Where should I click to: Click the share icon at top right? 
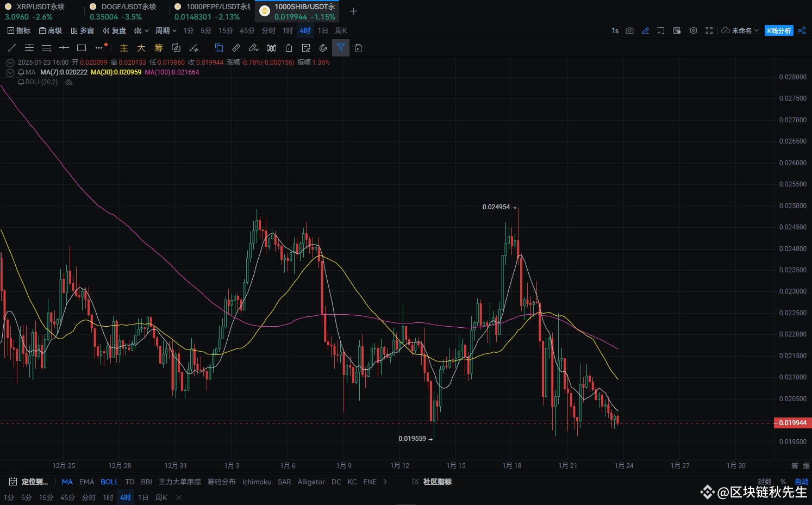(802, 31)
